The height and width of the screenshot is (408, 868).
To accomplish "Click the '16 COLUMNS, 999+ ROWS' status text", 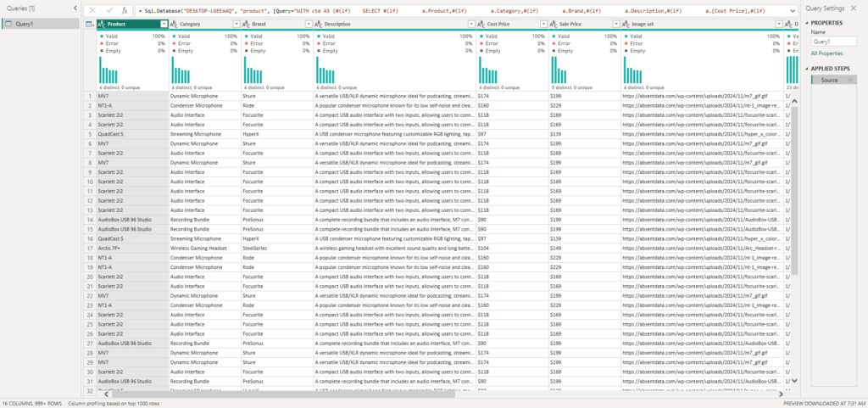I will click(x=32, y=404).
